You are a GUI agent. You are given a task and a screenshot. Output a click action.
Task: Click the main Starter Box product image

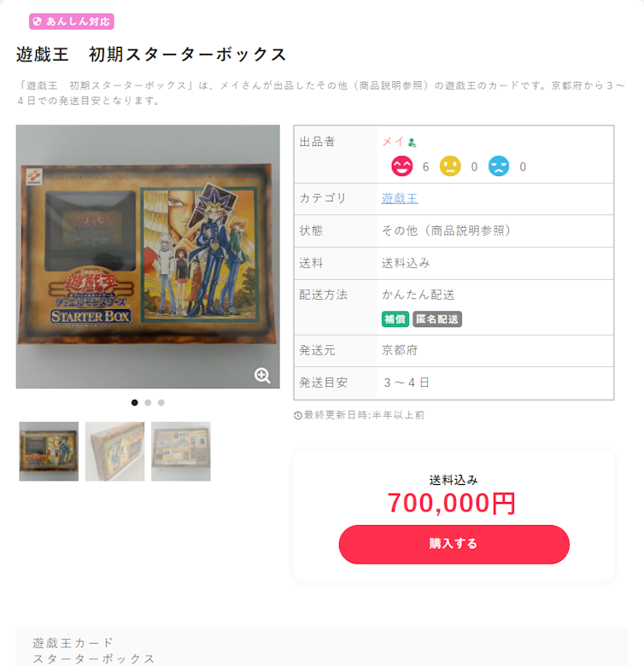tap(148, 256)
